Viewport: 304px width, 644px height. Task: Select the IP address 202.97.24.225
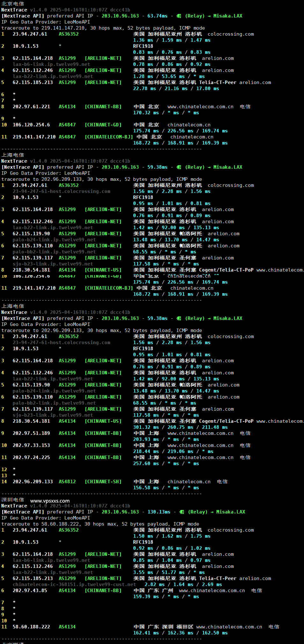(31, 457)
